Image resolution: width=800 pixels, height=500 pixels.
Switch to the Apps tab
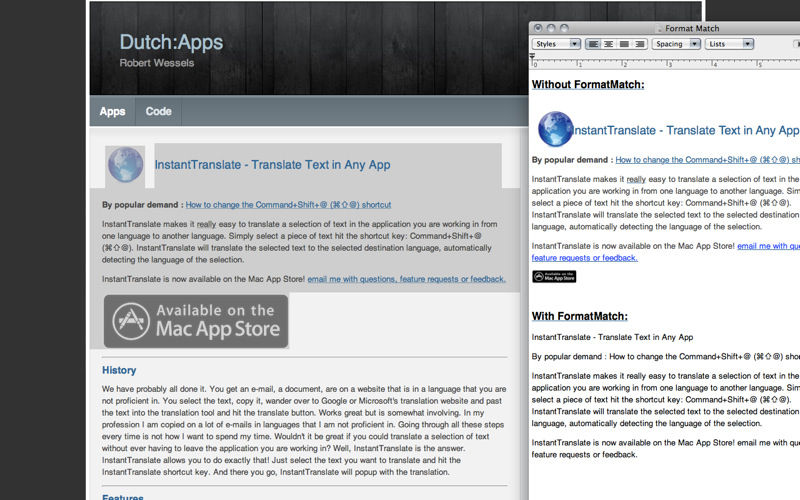112,111
